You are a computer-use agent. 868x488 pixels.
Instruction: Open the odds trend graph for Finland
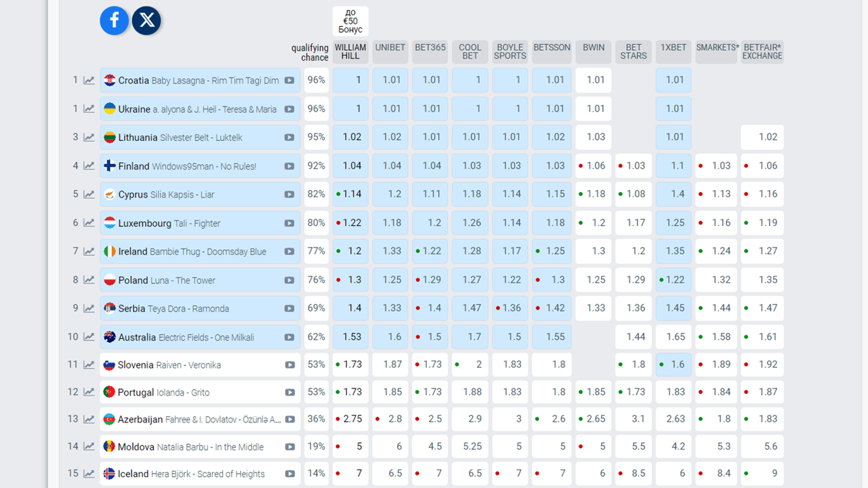pyautogui.click(x=89, y=166)
